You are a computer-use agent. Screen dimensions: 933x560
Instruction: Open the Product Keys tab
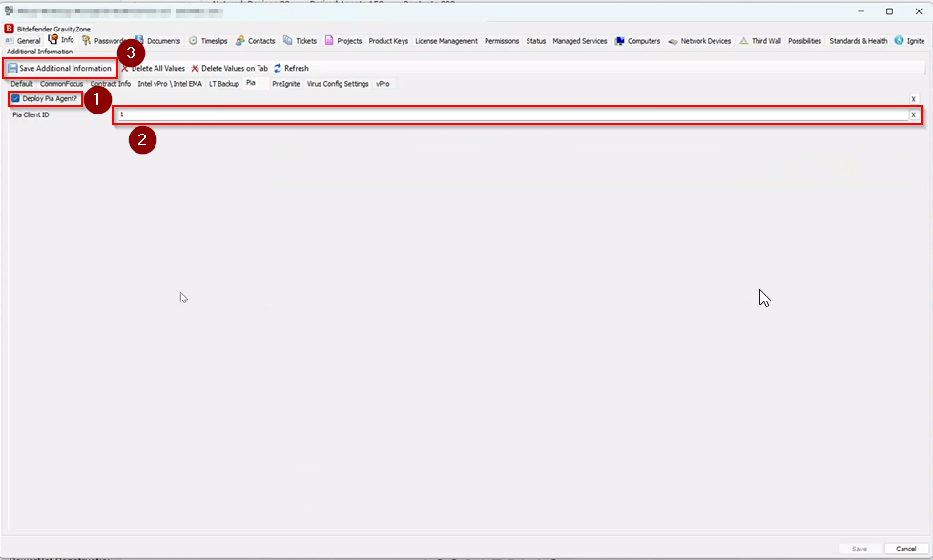388,41
